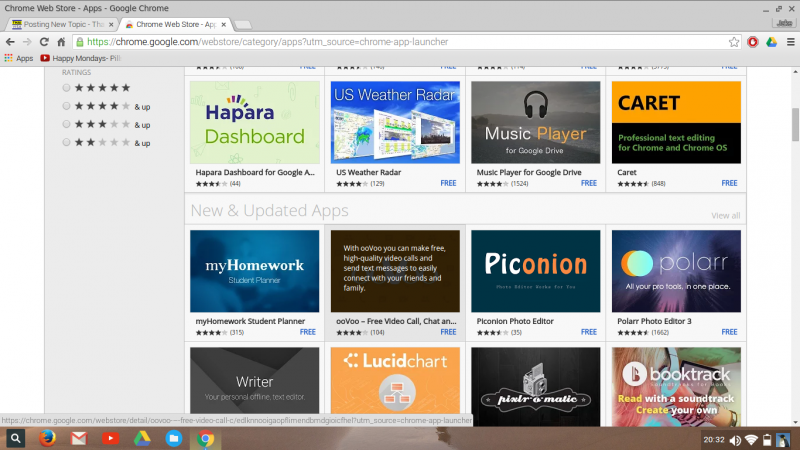The width and height of the screenshot is (800, 450).
Task: Open the Apps bookmarks shortcut
Action: click(19, 58)
